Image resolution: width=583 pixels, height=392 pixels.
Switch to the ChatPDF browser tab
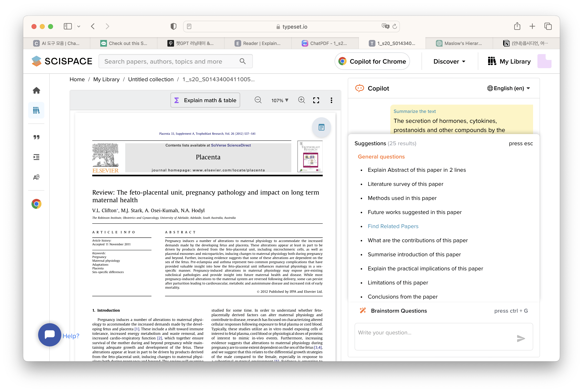(325, 43)
